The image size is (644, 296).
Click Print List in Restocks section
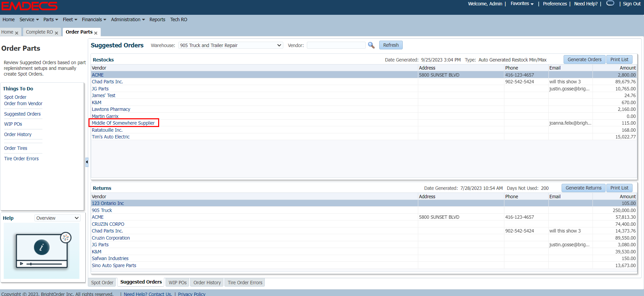tap(619, 59)
